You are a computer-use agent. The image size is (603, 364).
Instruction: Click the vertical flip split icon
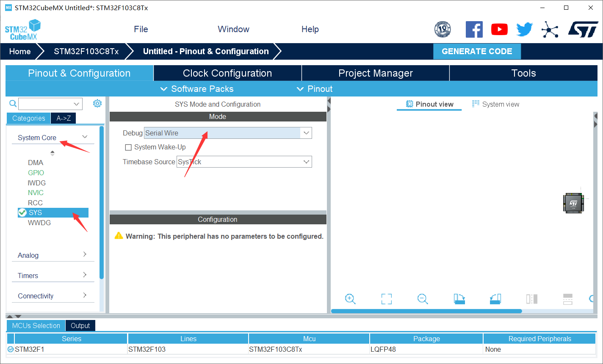pyautogui.click(x=532, y=299)
